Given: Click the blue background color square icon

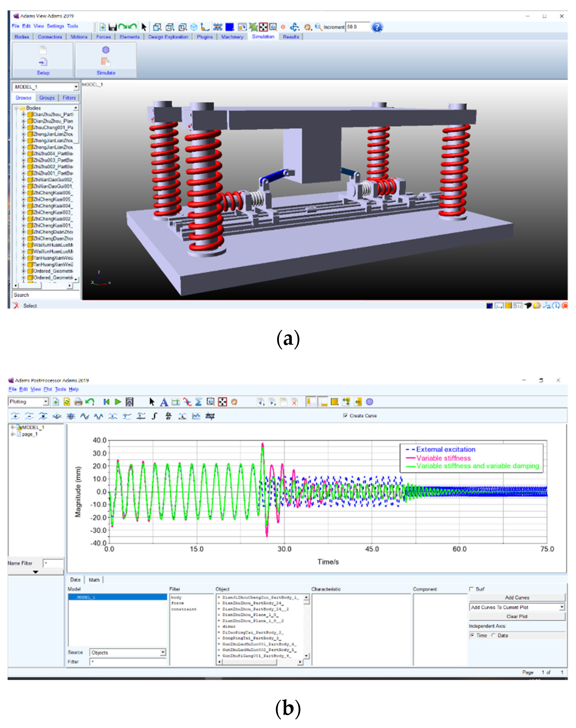Looking at the screenshot, I should 230,27.
